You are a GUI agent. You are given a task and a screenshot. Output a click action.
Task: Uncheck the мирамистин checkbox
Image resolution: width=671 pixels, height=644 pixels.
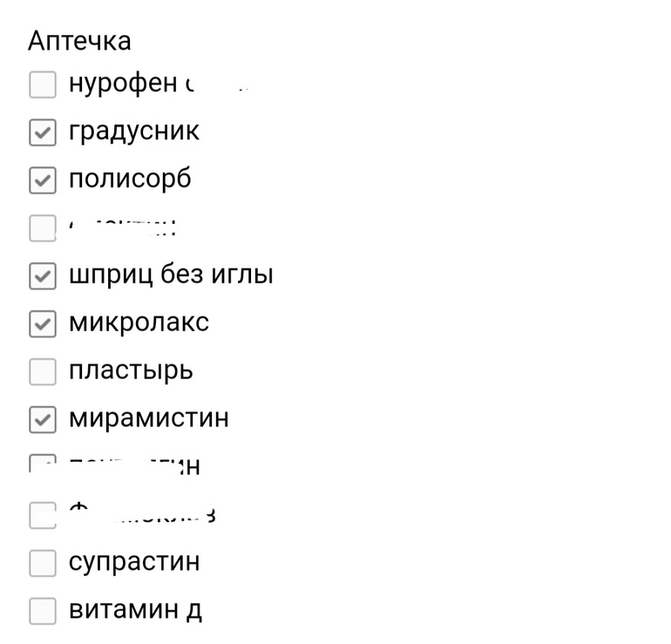point(43,420)
